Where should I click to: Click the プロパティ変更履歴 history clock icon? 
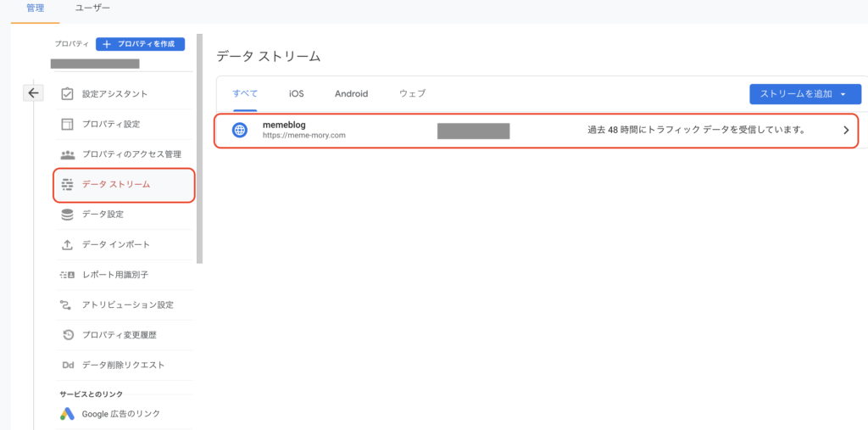tap(67, 335)
